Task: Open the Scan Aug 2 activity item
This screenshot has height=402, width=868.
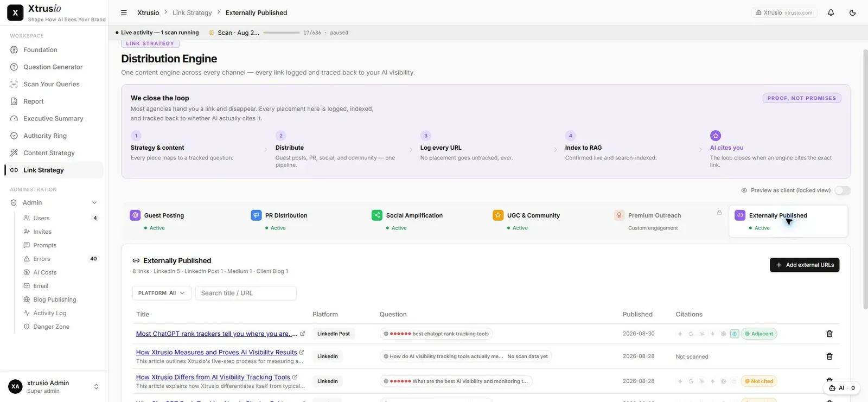Action: (234, 33)
